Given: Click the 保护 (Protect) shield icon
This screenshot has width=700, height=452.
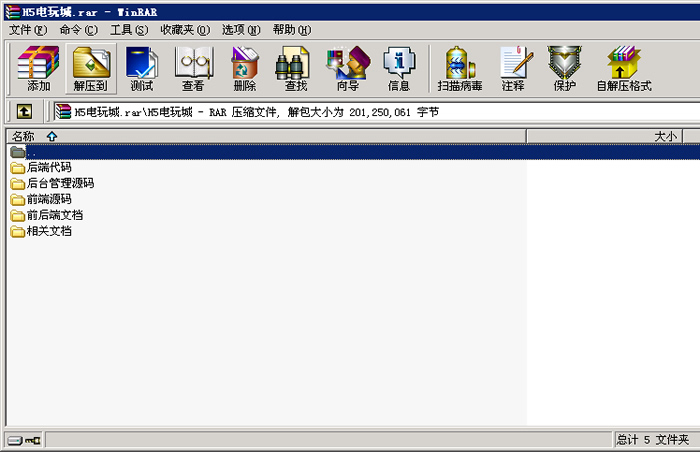Looking at the screenshot, I should (565, 68).
